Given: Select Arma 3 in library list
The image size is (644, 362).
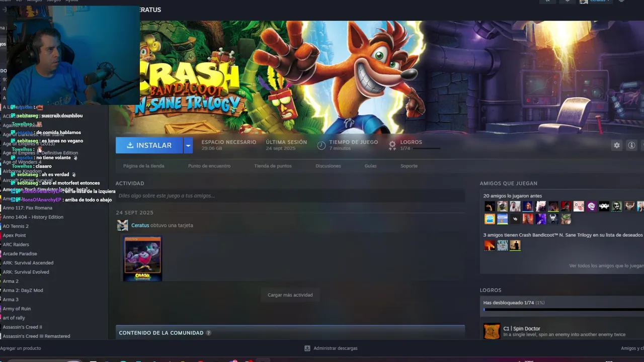Looking at the screenshot, I should coord(11,300).
